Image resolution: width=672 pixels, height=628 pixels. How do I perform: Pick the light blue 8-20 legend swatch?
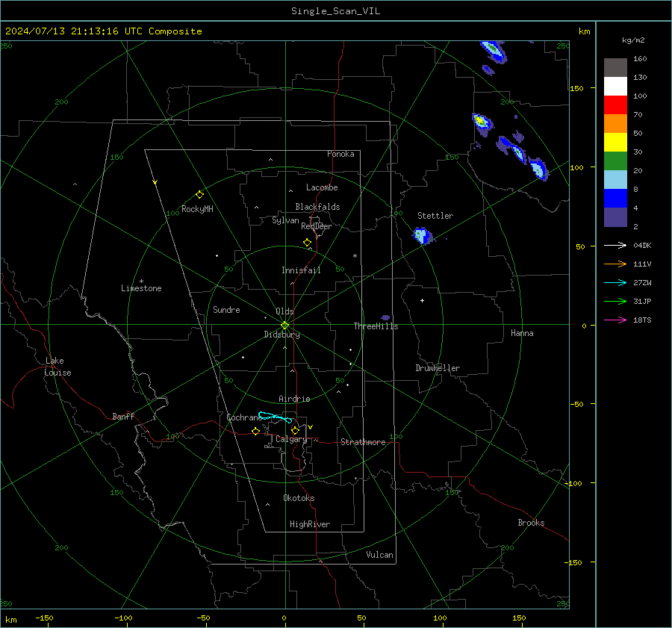(x=615, y=180)
